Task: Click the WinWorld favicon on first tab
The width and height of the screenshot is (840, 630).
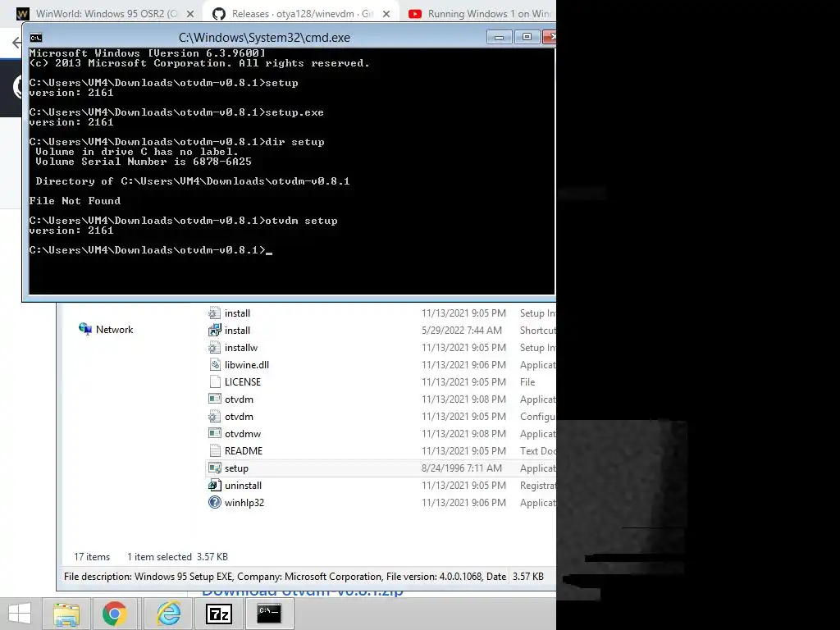Action: tap(22, 14)
